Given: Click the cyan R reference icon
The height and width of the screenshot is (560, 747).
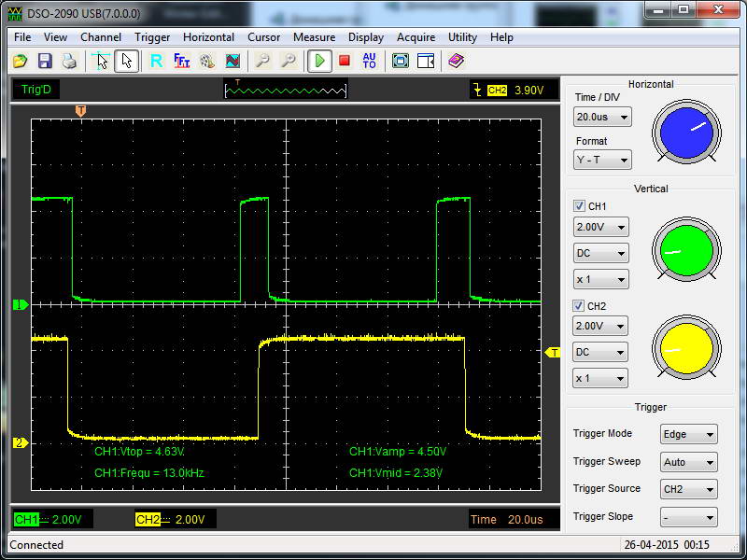Looking at the screenshot, I should [156, 61].
